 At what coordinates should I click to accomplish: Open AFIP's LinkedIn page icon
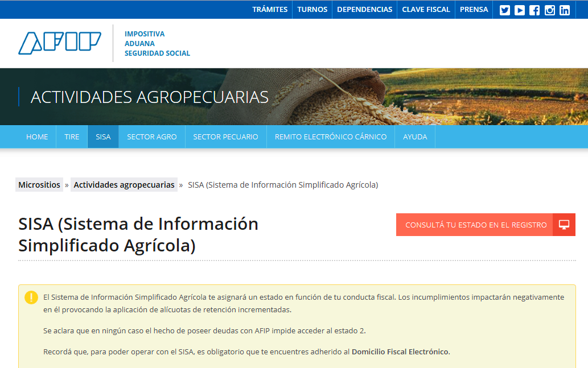pos(564,10)
